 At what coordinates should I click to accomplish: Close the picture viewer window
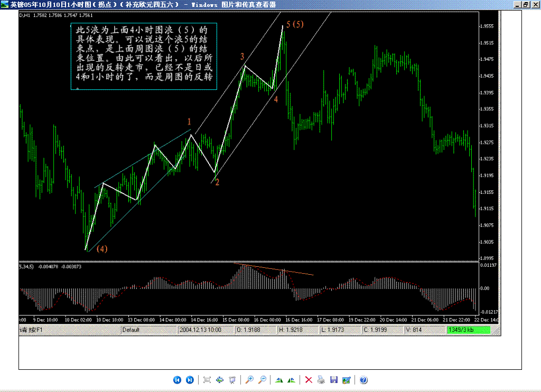coord(535,4)
